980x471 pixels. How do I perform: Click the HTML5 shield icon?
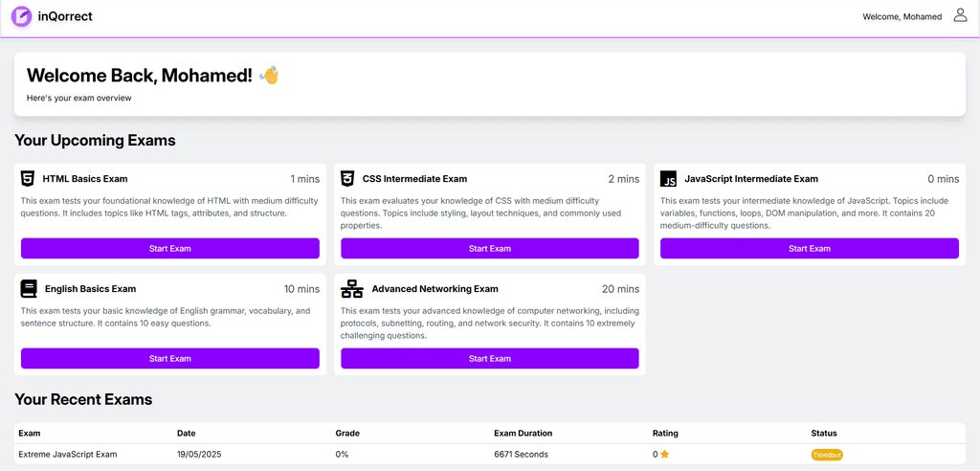tap(28, 179)
